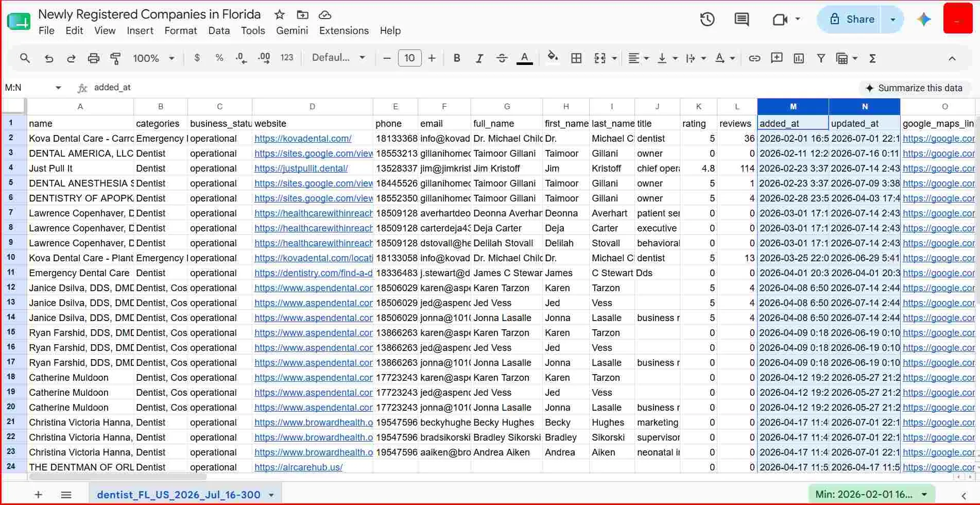Expand the Share options arrow
This screenshot has width=980, height=505.
click(893, 19)
